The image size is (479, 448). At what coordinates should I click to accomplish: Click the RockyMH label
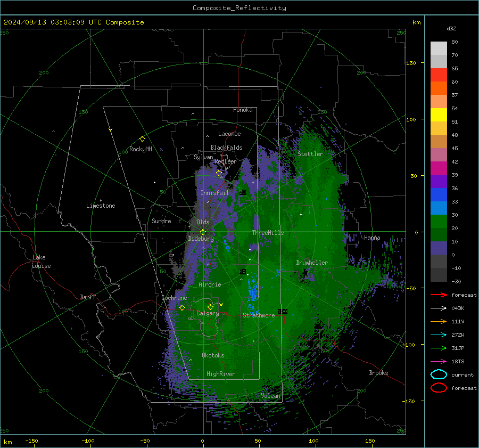(141, 149)
